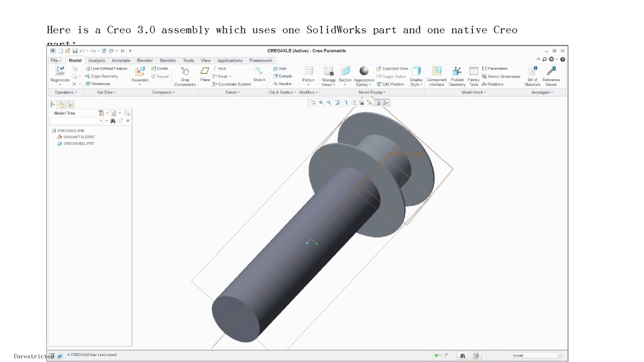644x362 pixels.
Task: Click the Relations button
Action: [x=492, y=84]
